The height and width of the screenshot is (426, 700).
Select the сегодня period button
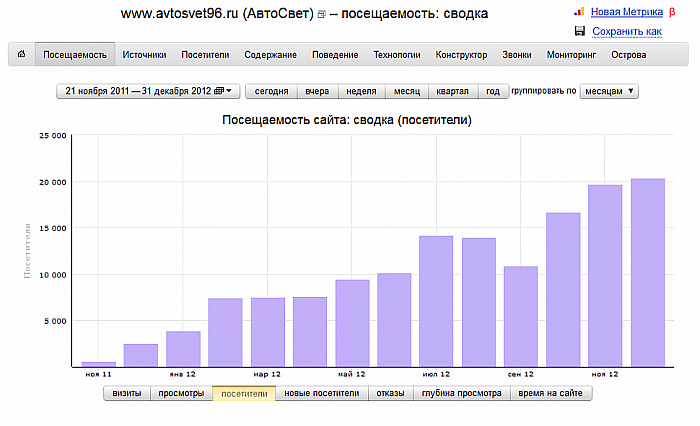(x=271, y=91)
